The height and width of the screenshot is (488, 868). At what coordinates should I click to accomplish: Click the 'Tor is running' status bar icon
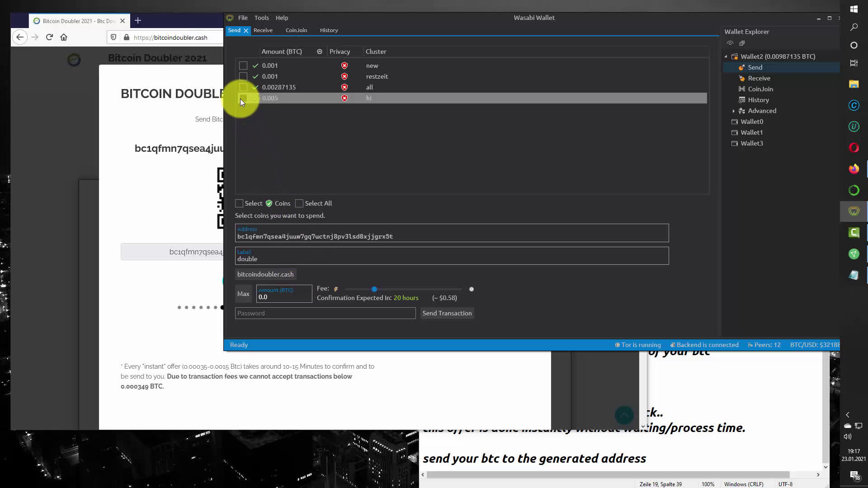(x=617, y=345)
